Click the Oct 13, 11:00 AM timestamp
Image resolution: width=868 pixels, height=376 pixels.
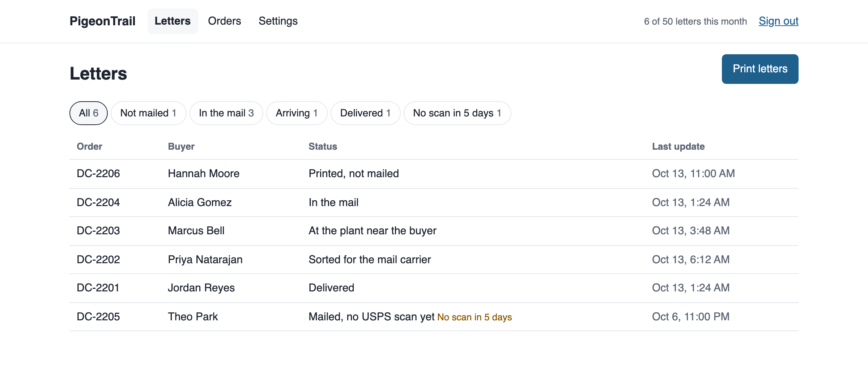(693, 174)
